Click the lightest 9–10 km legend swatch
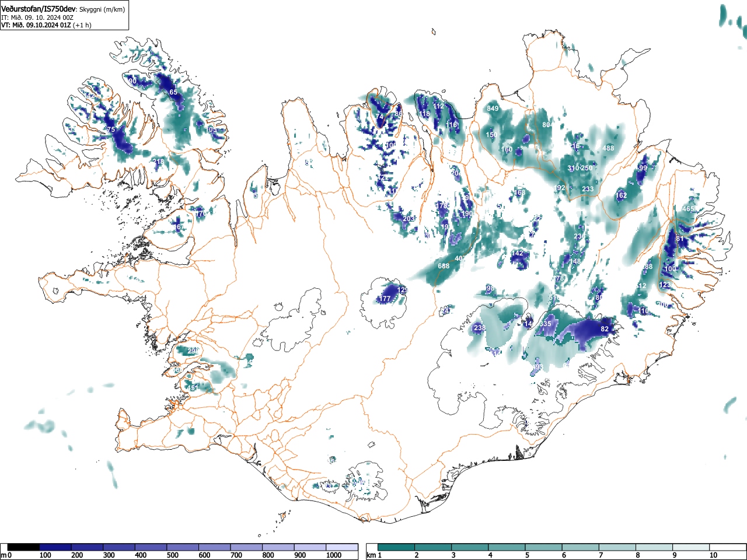747x560 pixels. (x=691, y=547)
